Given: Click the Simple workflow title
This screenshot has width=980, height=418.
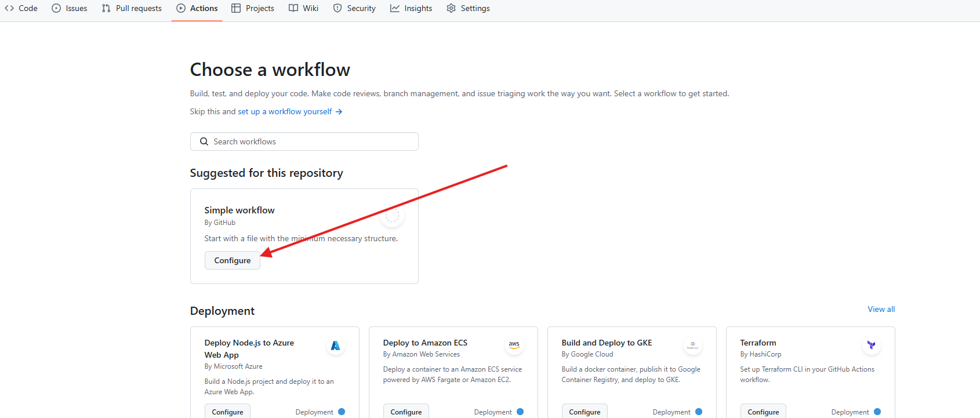Looking at the screenshot, I should pos(239,210).
